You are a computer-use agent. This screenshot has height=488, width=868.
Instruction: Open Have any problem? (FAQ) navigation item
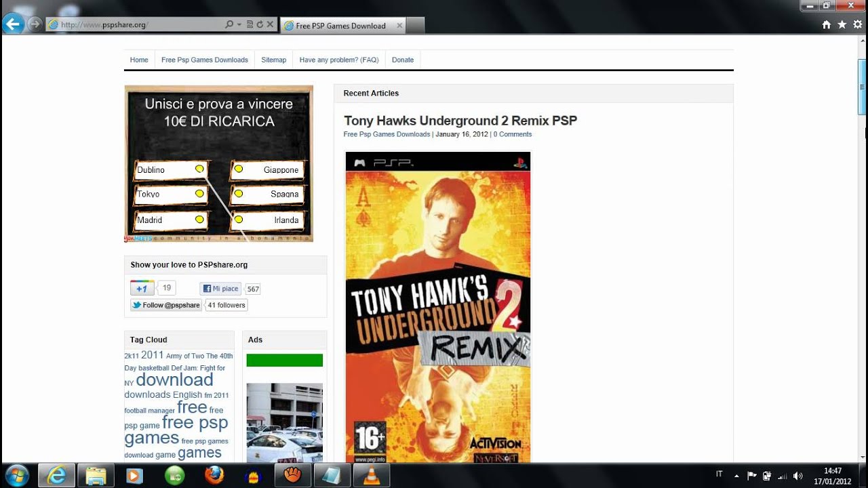(339, 60)
